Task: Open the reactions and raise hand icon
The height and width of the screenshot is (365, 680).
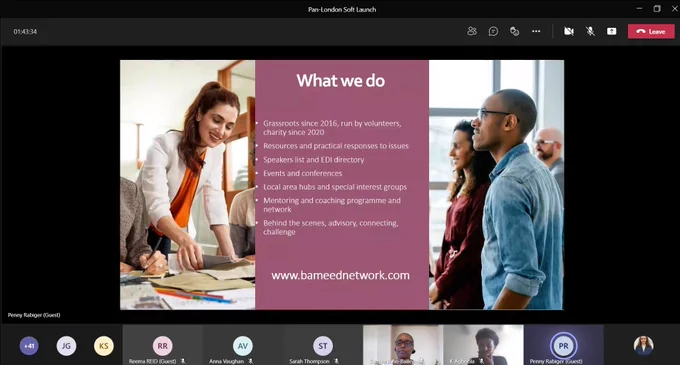Action: coord(514,31)
